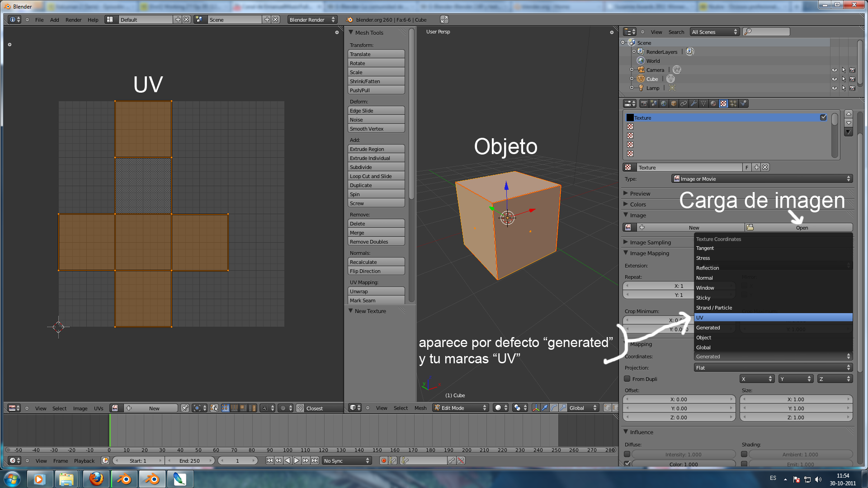The width and height of the screenshot is (868, 488).
Task: Open the Particles properties tab
Action: 733,103
